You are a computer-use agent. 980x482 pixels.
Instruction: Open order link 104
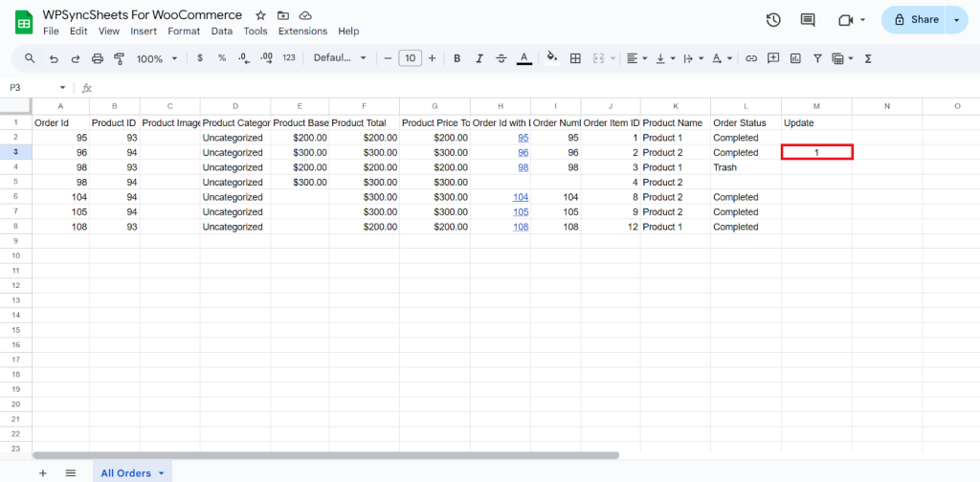(521, 197)
